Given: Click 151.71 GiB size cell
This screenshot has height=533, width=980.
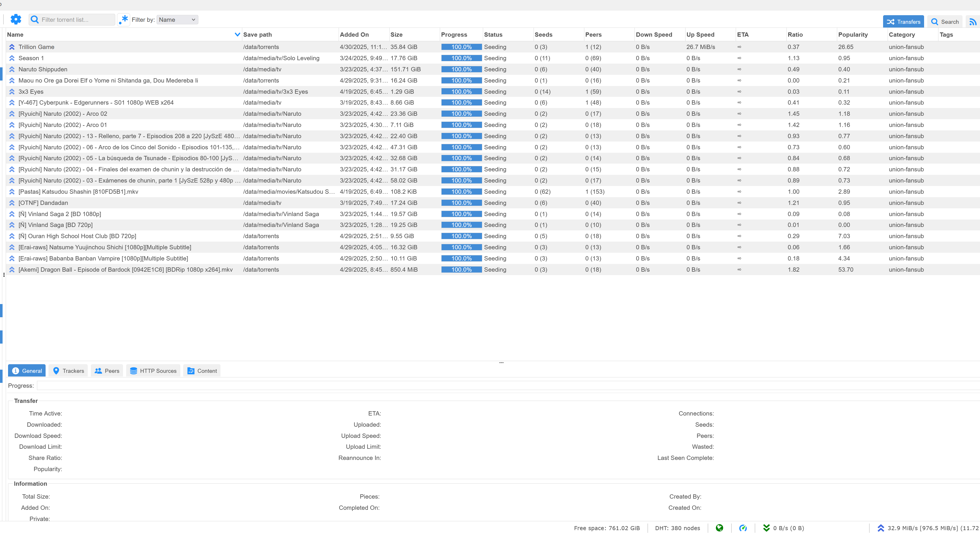Looking at the screenshot, I should (405, 69).
